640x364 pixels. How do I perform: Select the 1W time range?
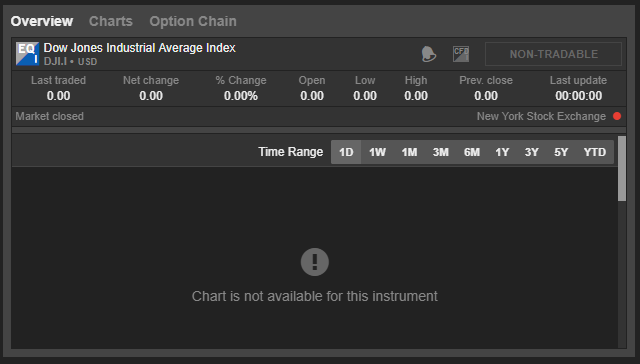[377, 152]
